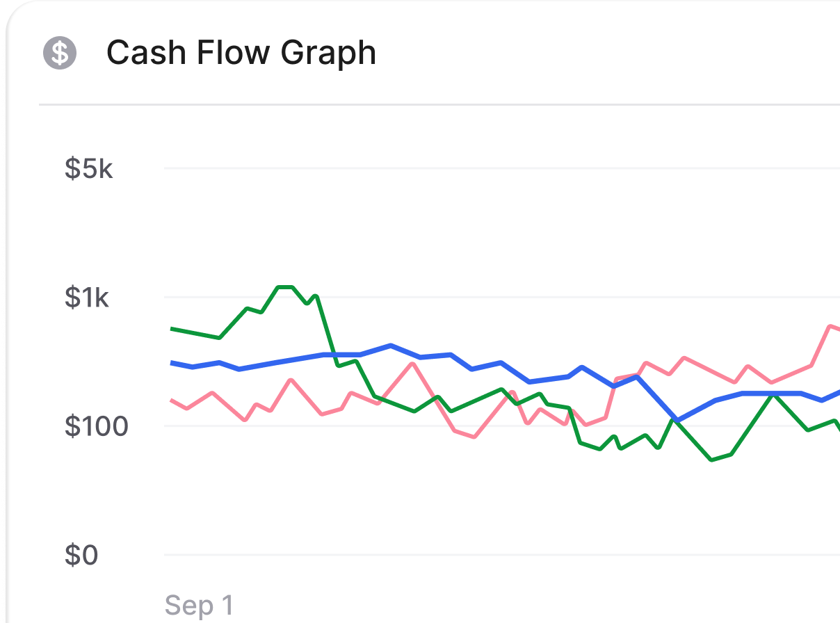This screenshot has height=623, width=840.
Task: Click the $0 baseline gridline
Action: pyautogui.click(x=487, y=555)
